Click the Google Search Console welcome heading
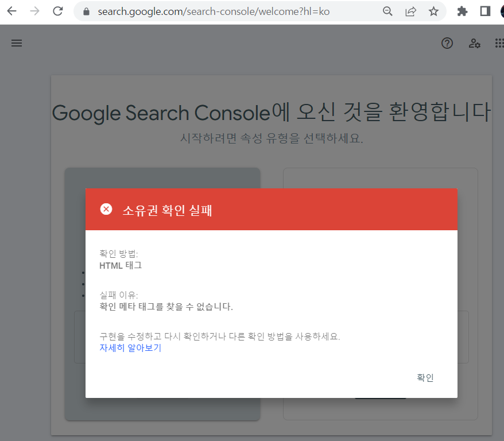This screenshot has height=441, width=504. pyautogui.click(x=272, y=113)
